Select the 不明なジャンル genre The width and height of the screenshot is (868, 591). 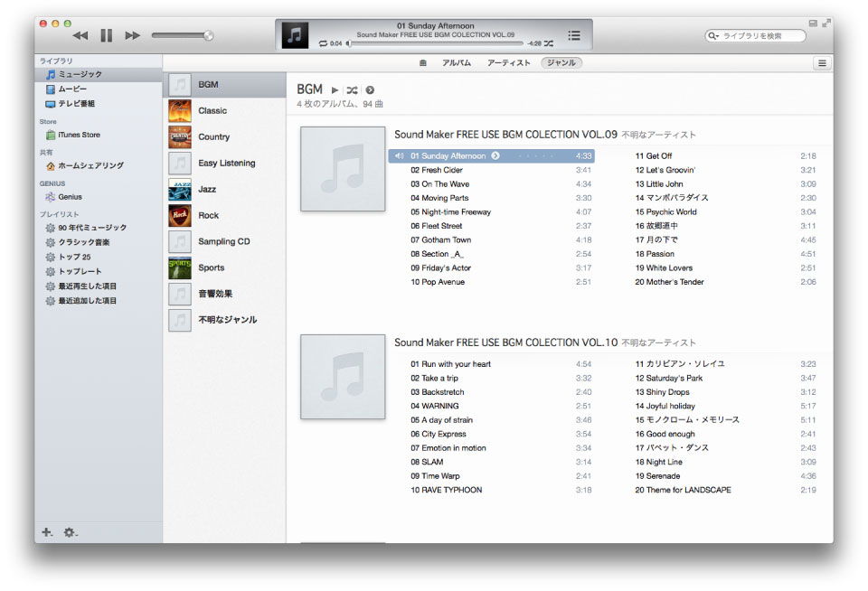225,320
